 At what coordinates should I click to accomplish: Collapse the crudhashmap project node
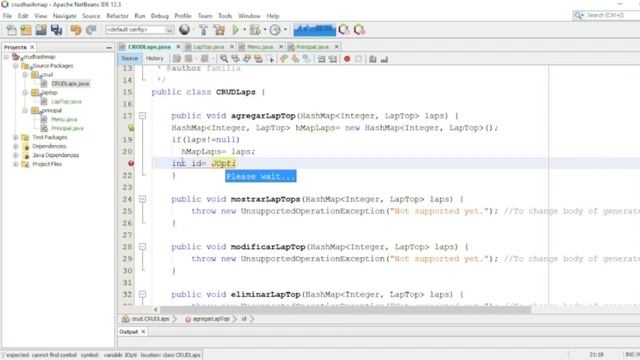(x=6, y=57)
